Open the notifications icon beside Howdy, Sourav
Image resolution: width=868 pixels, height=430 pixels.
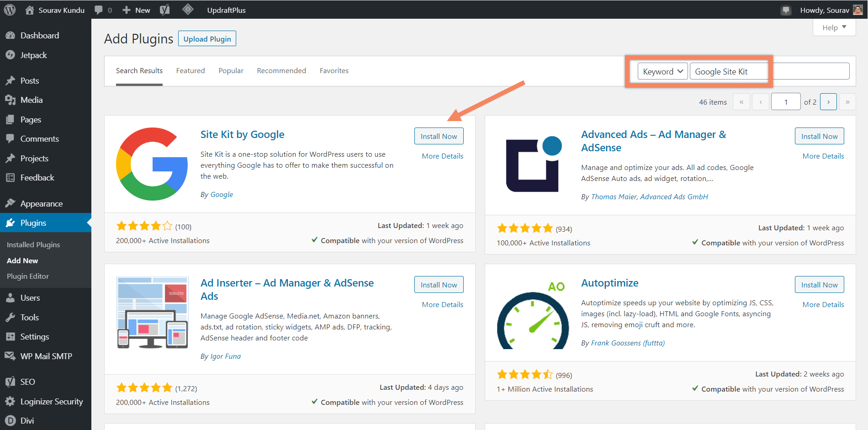coord(786,10)
